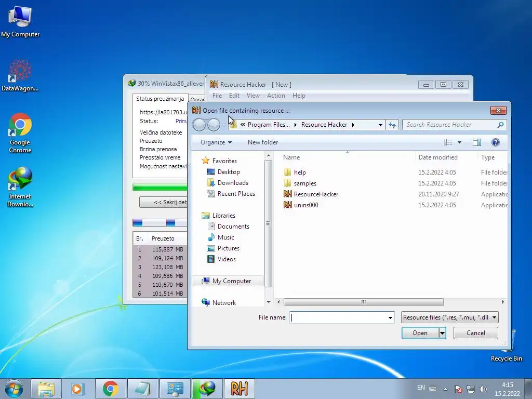This screenshot has width=532, height=399.
Task: Click the New folder button
Action: tap(262, 142)
